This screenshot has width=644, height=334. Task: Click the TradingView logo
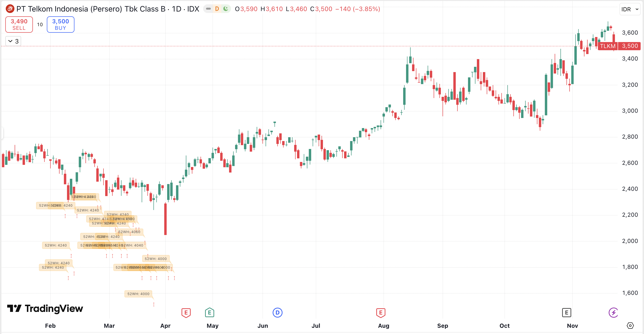click(45, 309)
